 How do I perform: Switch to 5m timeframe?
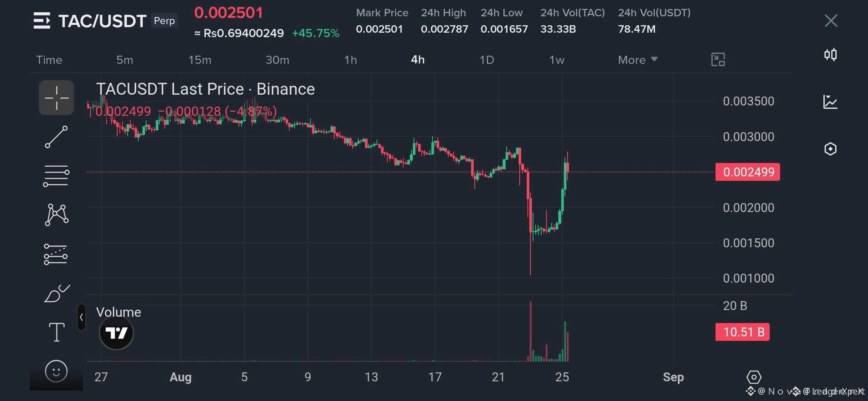125,60
